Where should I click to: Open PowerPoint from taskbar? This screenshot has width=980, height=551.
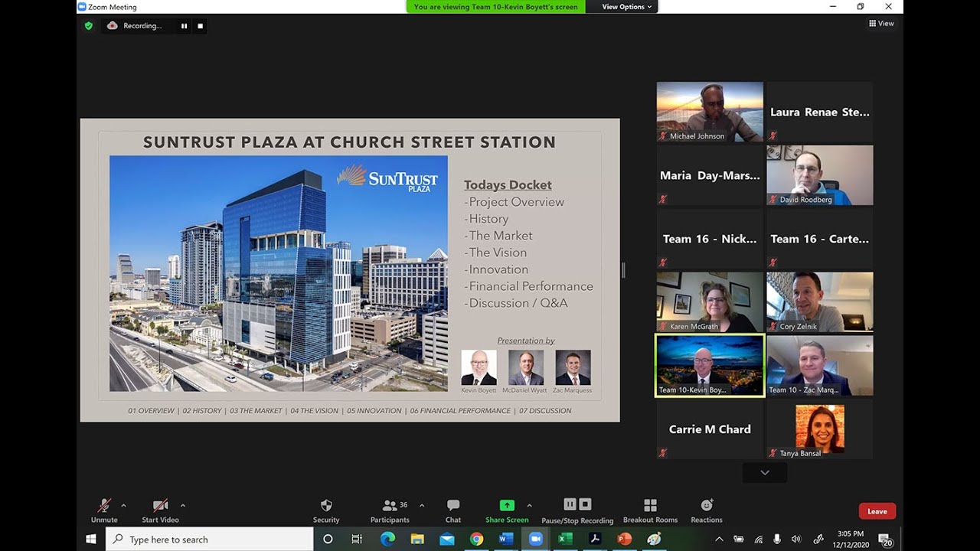tap(624, 539)
